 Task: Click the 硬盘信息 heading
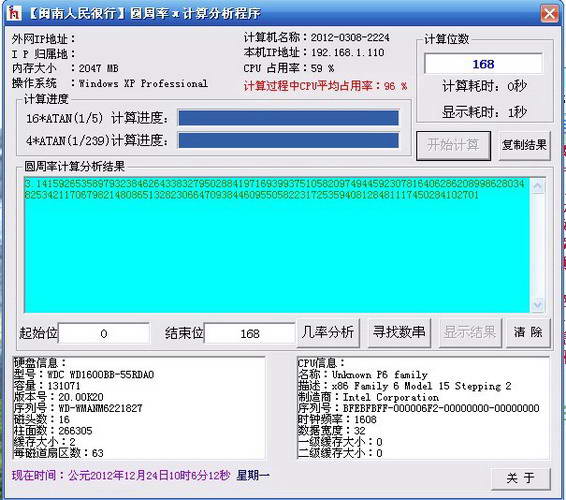pyautogui.click(x=40, y=363)
